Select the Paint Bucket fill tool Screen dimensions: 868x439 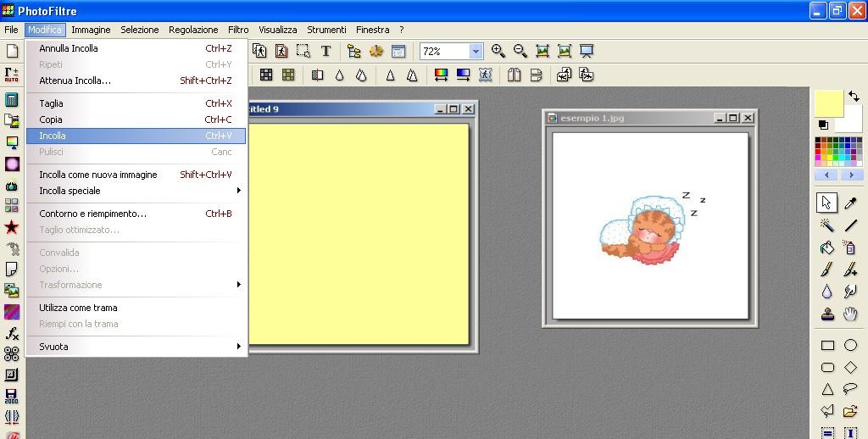[827, 247]
